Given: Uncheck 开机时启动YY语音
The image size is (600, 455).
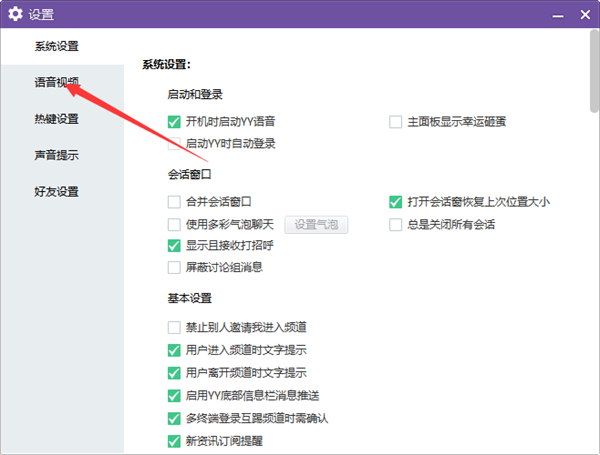Looking at the screenshot, I should pos(174,122).
